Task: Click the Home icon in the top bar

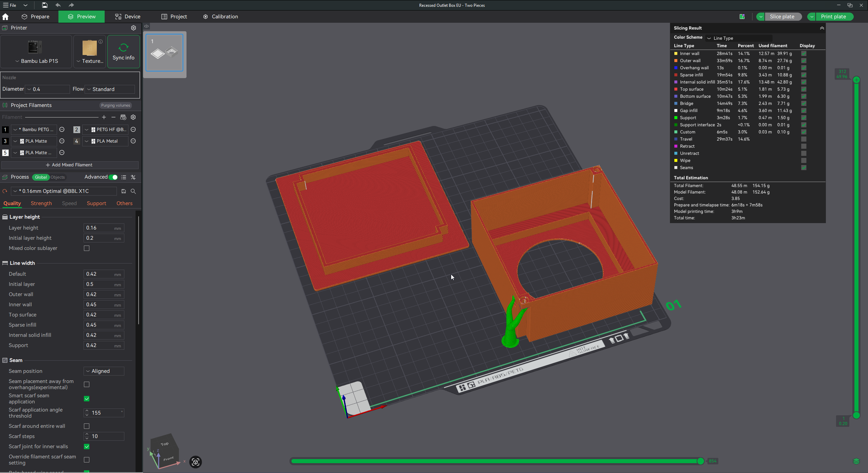Action: click(x=5, y=17)
